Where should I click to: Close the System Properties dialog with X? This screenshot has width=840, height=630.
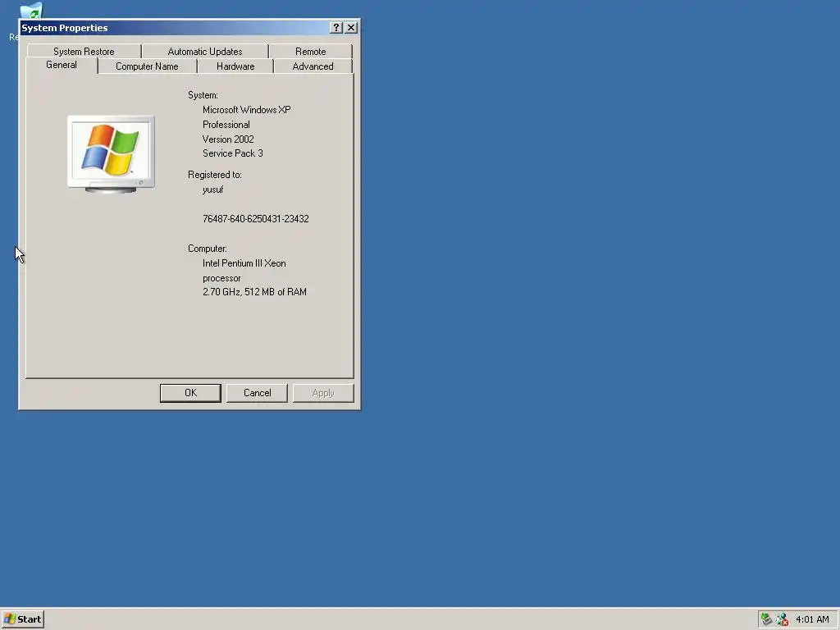pos(351,28)
